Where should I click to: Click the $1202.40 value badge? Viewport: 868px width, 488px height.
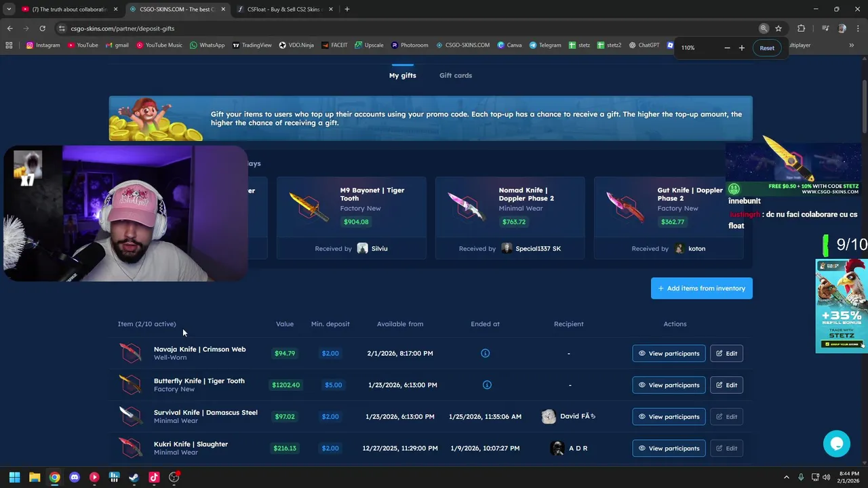pyautogui.click(x=285, y=385)
